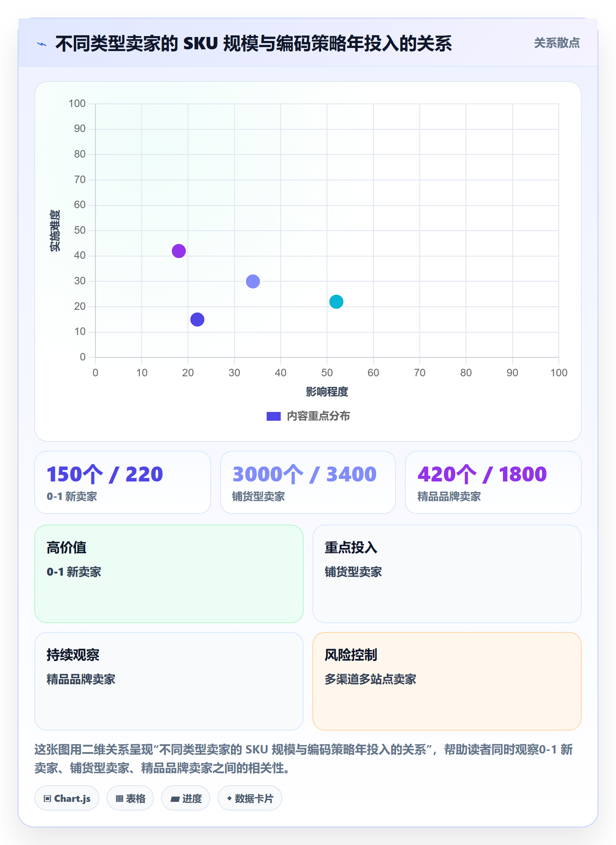Click the legend's blue color box
This screenshot has width=616, height=845.
click(274, 416)
